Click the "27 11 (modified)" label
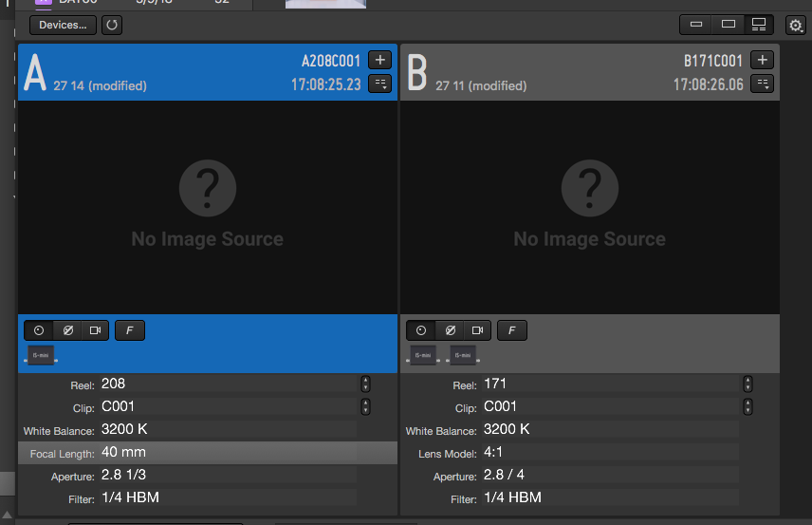 tap(481, 85)
